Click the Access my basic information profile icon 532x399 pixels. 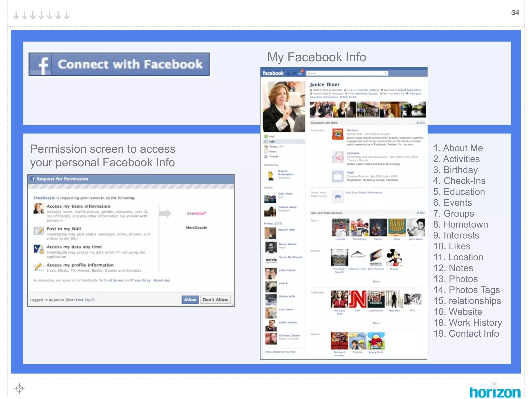click(x=39, y=208)
